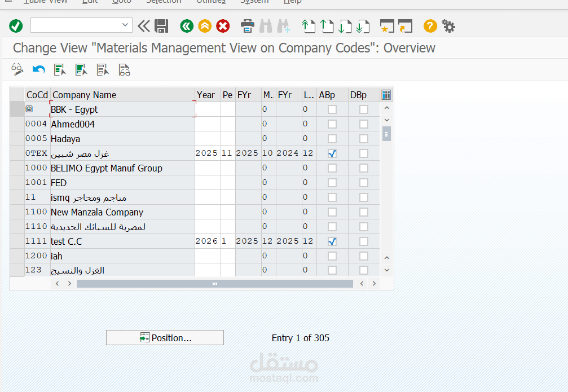Open the Goto menu

[x=122, y=2]
